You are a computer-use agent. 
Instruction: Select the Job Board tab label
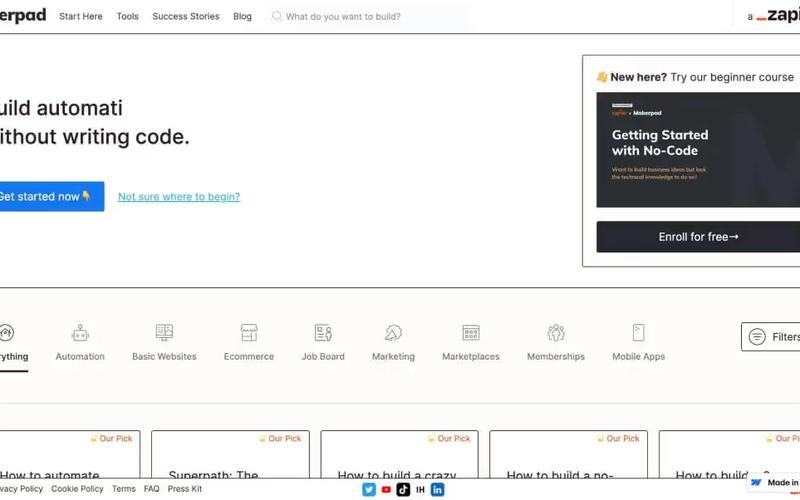point(323,357)
